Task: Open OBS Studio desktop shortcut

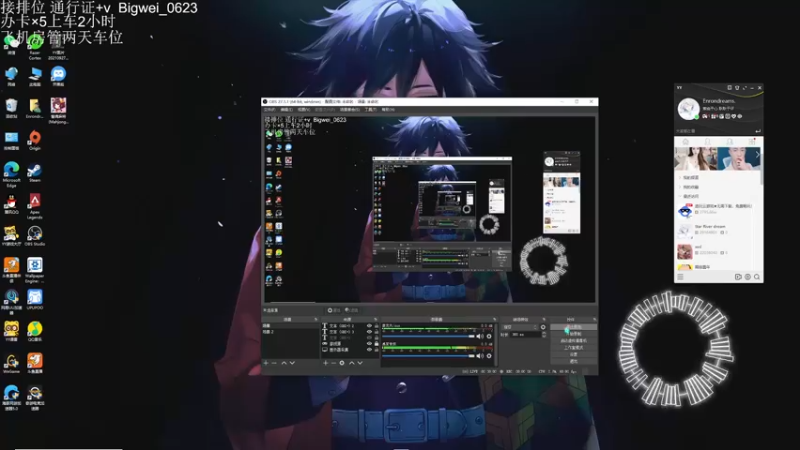Action: coord(35,236)
